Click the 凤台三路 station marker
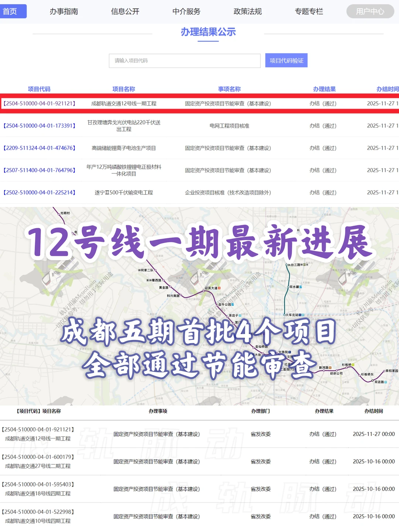The image size is (399, 532). pos(286,265)
